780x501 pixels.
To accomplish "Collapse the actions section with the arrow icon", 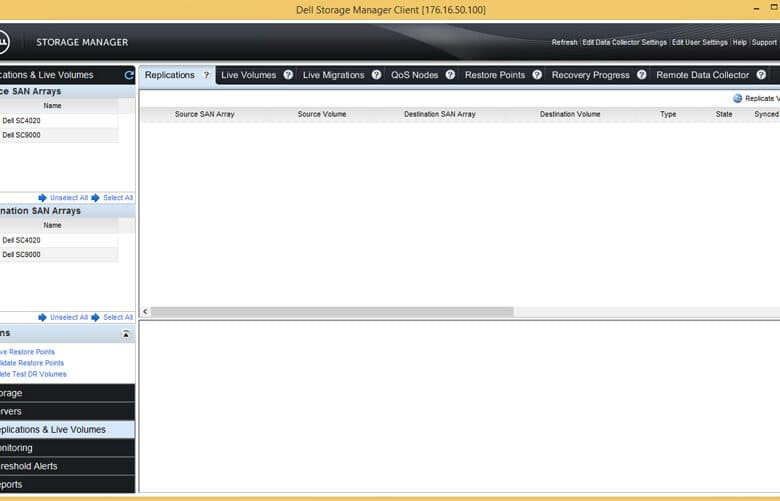I will click(x=126, y=334).
